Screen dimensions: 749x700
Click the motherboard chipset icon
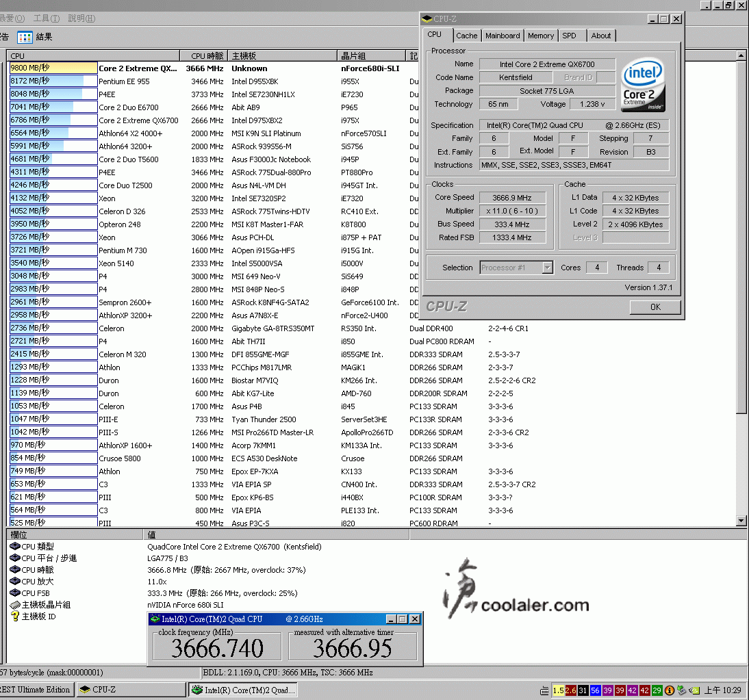[15, 604]
